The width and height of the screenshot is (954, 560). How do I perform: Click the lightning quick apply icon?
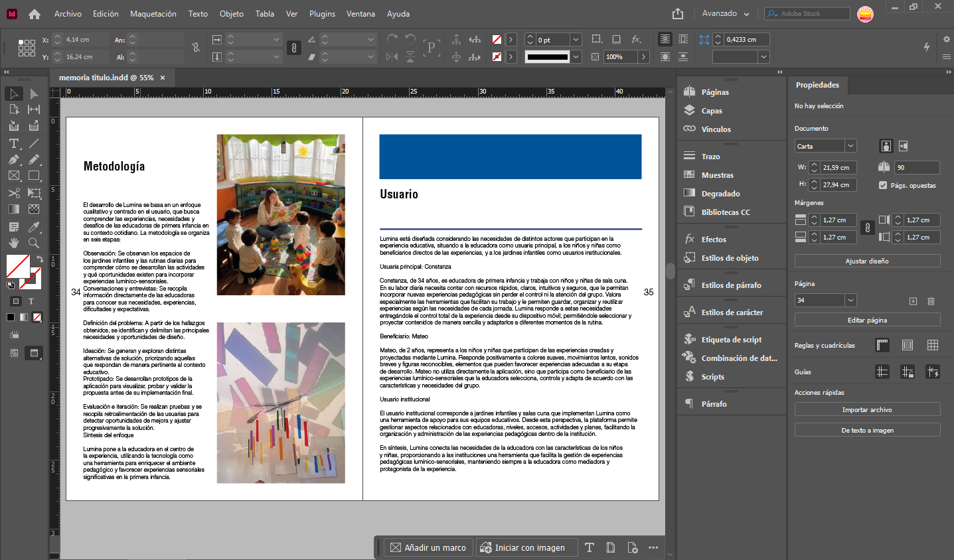pyautogui.click(x=927, y=47)
